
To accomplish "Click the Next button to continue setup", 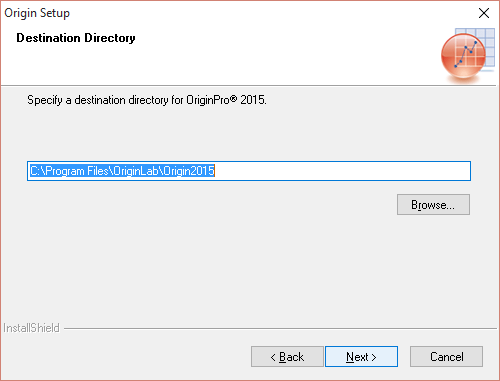I will (x=361, y=356).
